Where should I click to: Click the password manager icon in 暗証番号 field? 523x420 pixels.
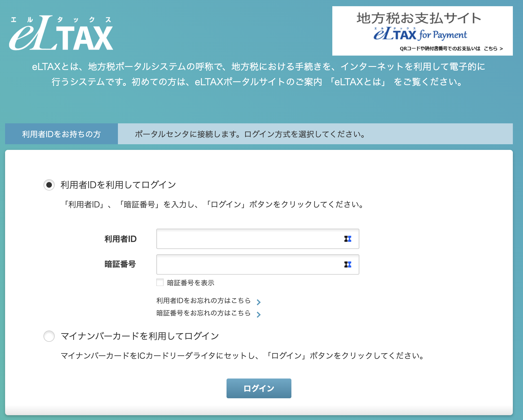[x=348, y=264]
